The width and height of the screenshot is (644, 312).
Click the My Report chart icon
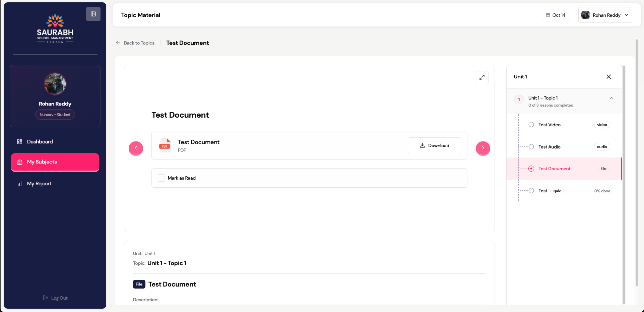click(20, 184)
